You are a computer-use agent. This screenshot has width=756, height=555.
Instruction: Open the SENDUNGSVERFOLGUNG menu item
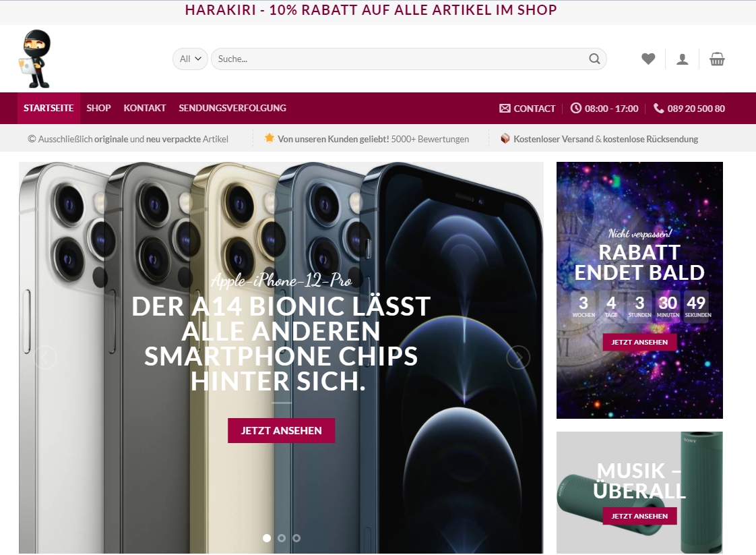[x=232, y=108]
